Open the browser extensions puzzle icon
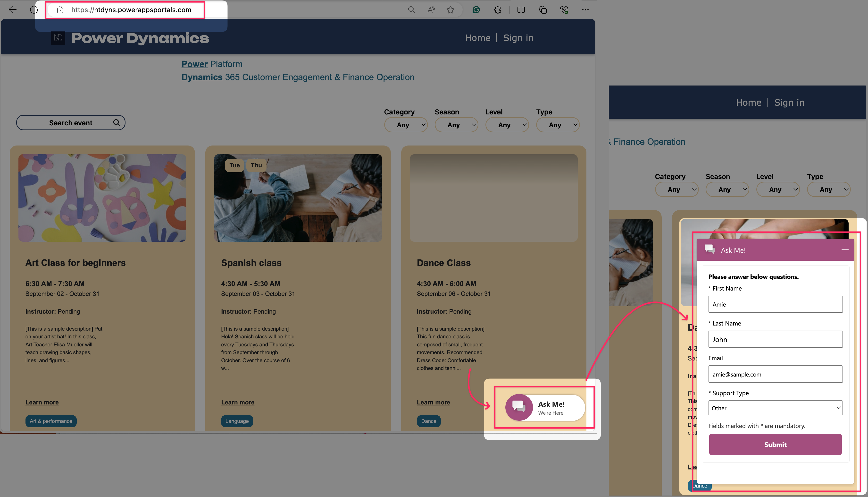868x497 pixels. click(498, 10)
